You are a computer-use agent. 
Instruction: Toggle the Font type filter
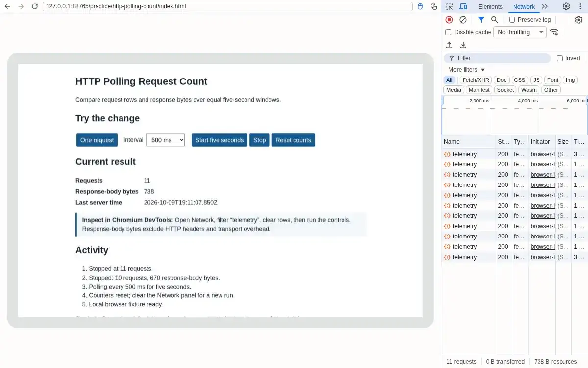point(553,80)
